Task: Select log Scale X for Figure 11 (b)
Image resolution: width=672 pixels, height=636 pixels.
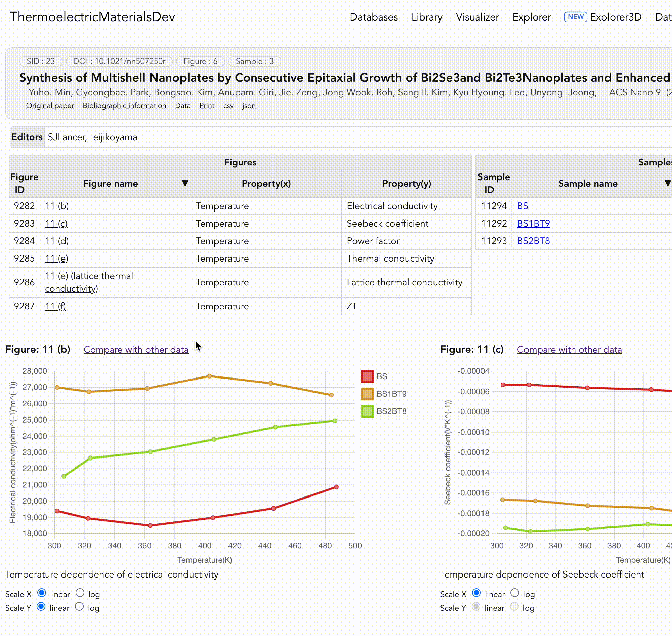Action: coord(80,593)
